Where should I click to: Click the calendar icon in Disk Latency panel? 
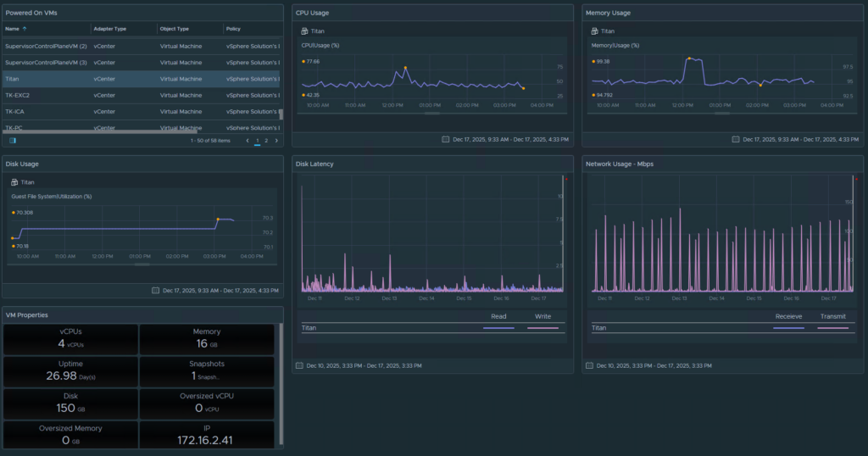[299, 365]
